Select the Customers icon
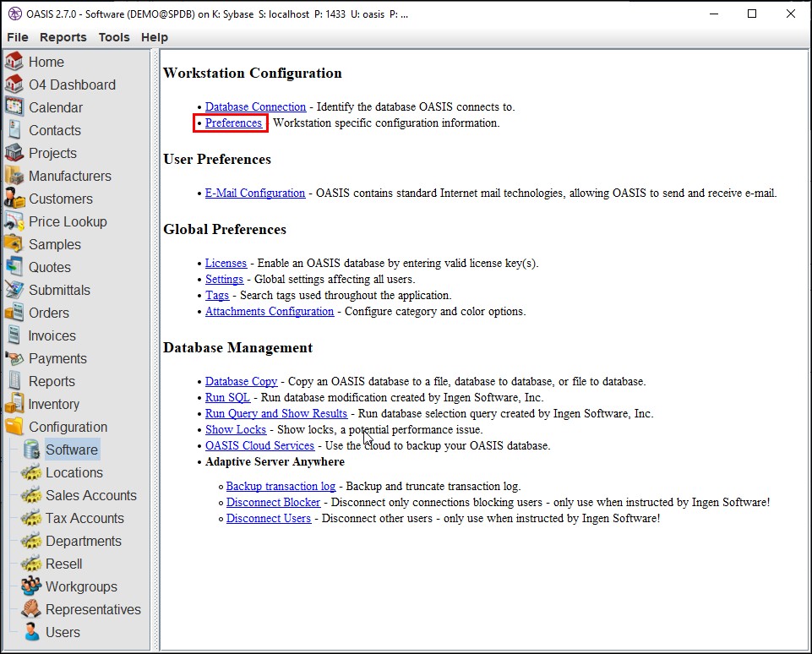This screenshot has width=812, height=654. tap(14, 199)
